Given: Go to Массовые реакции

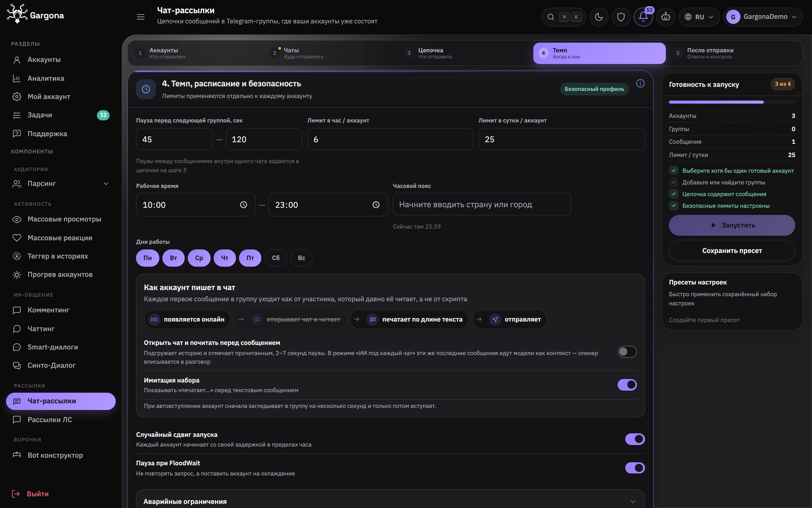Looking at the screenshot, I should 61,237.
